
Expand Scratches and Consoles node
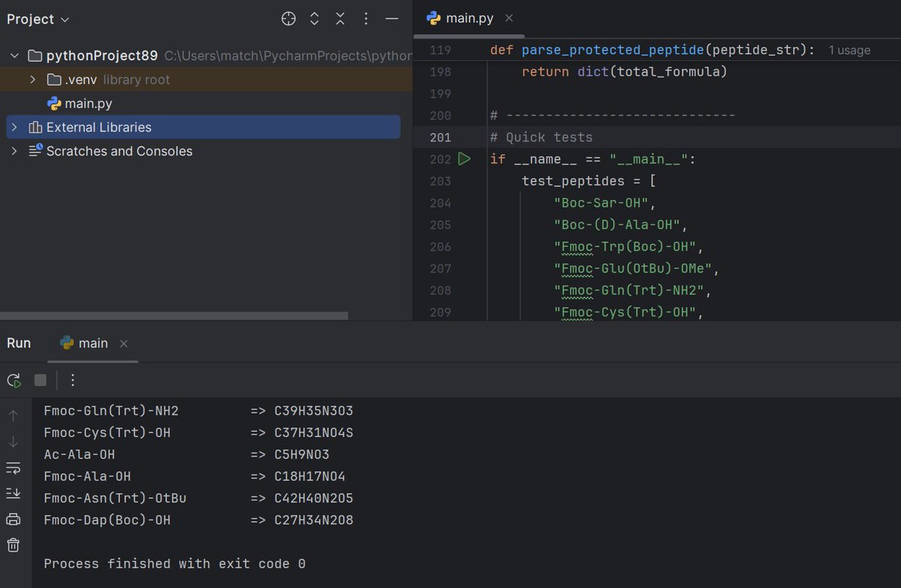(14, 151)
